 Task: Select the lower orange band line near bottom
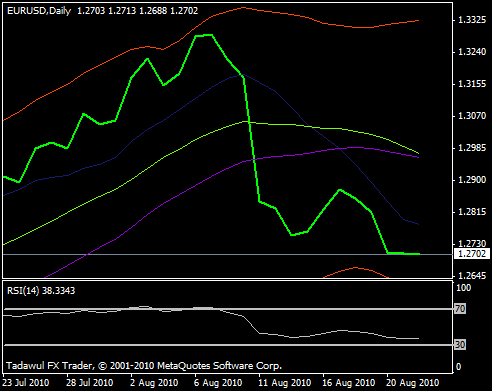click(x=355, y=268)
